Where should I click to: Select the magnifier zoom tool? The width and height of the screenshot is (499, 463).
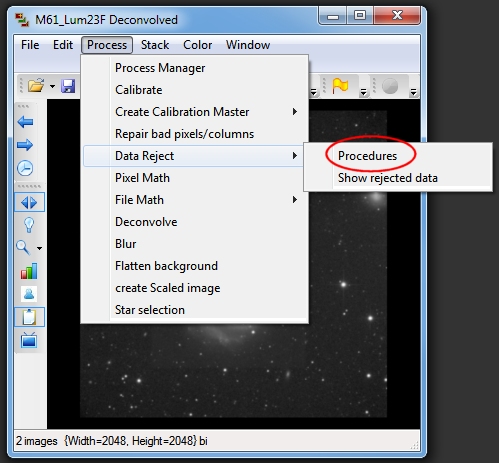point(23,248)
